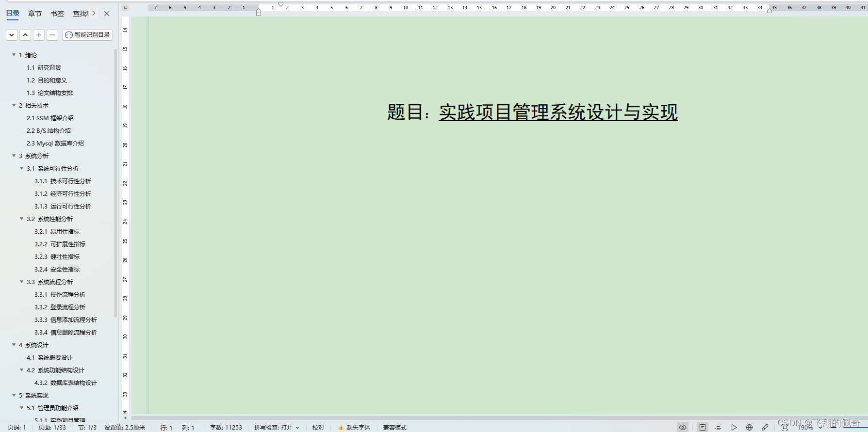Collapse the '4 系统设计' outline node
Screen dimensions: 868x432
pos(14,345)
